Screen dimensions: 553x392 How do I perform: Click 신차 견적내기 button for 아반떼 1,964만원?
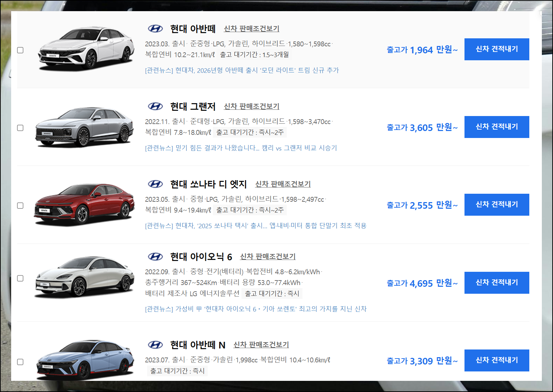pyautogui.click(x=497, y=49)
